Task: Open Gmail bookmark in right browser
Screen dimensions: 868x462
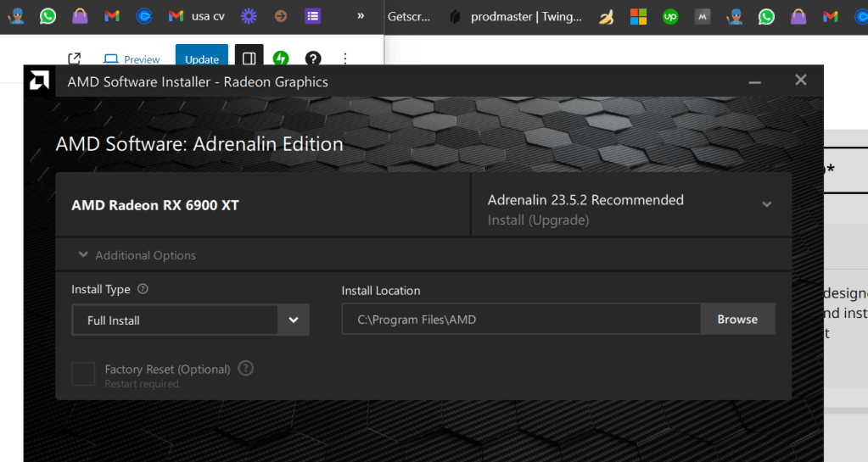Action: [x=831, y=17]
